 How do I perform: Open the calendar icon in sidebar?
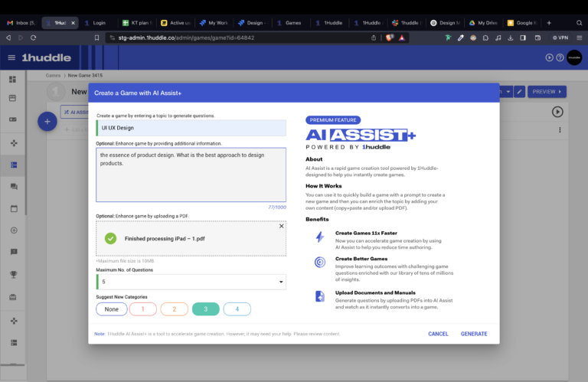point(12,208)
